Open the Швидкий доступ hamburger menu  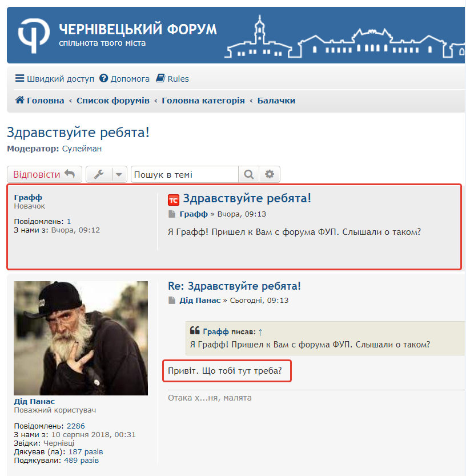coord(20,79)
